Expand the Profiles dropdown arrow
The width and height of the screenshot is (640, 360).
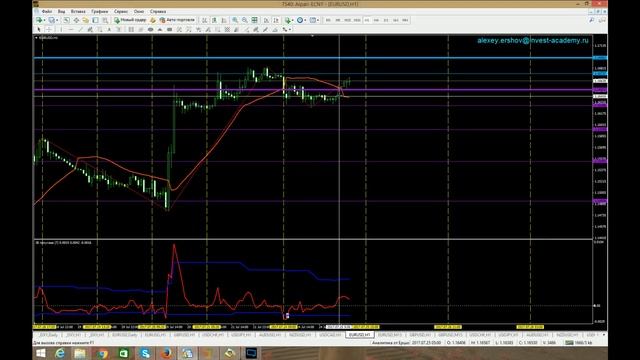(x=58, y=20)
